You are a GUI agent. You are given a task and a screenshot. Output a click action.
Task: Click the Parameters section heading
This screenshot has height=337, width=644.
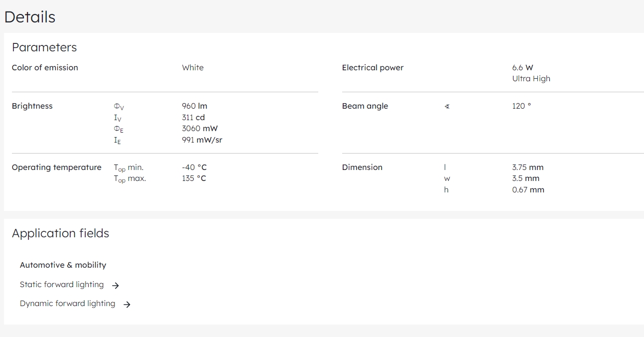coord(44,47)
